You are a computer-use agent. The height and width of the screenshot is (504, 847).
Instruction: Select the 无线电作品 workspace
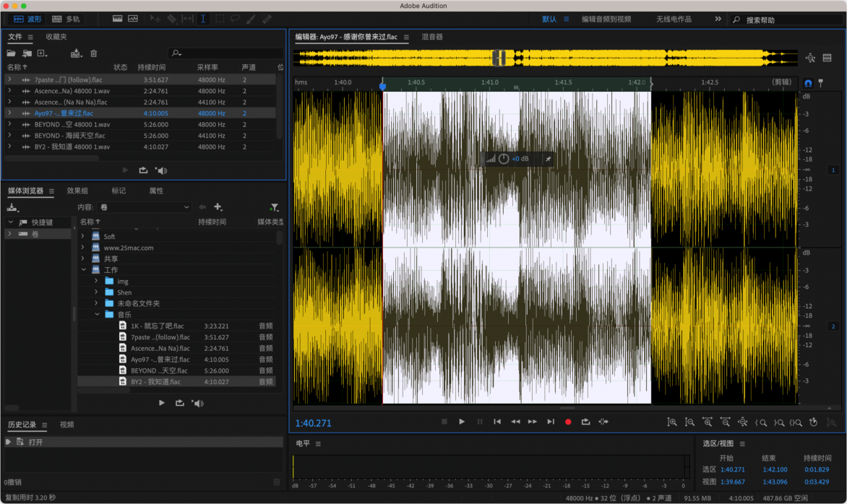coord(674,19)
